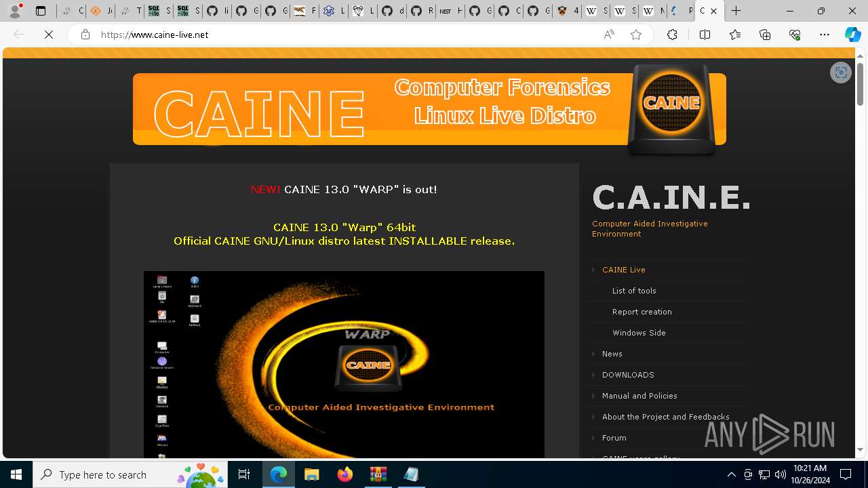Click the arrow beside Manual and Policies
This screenshot has height=488, width=868.
(x=593, y=396)
